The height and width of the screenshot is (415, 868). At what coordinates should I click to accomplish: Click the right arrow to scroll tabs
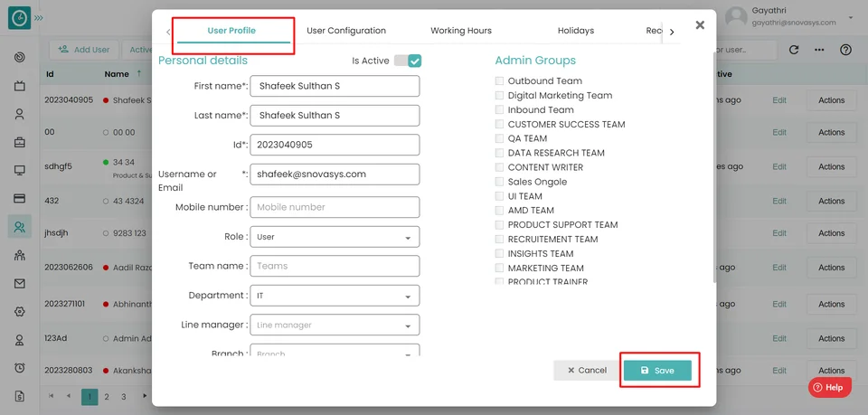coord(671,32)
